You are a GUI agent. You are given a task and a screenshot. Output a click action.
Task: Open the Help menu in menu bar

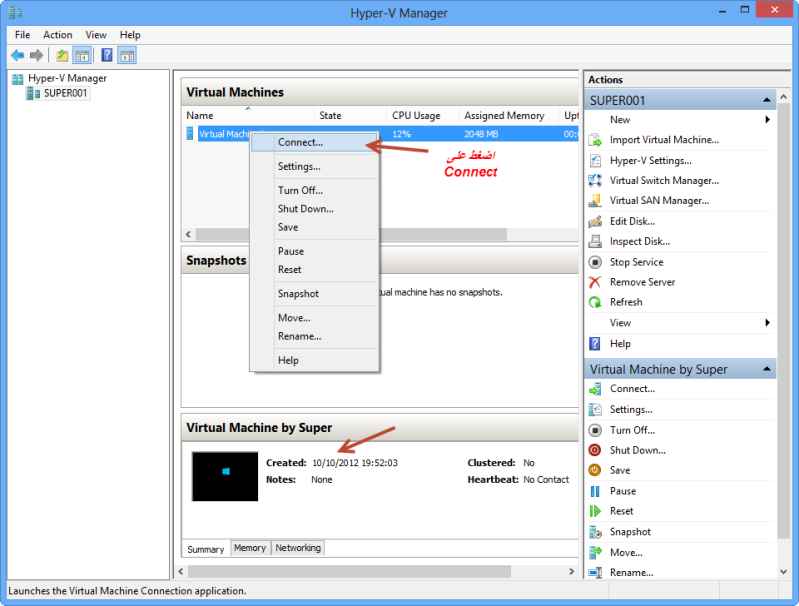(130, 35)
